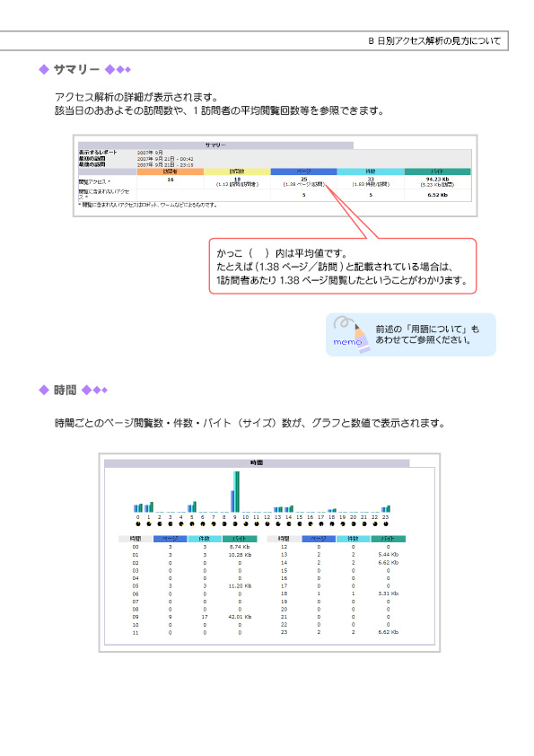
Task: Click the clock icon under hour 0
Action: [138, 523]
